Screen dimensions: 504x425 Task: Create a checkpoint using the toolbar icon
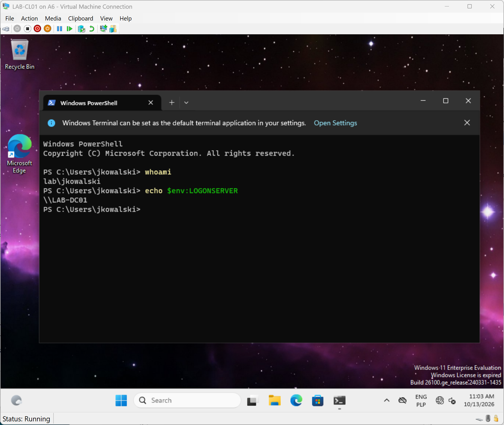(81, 29)
